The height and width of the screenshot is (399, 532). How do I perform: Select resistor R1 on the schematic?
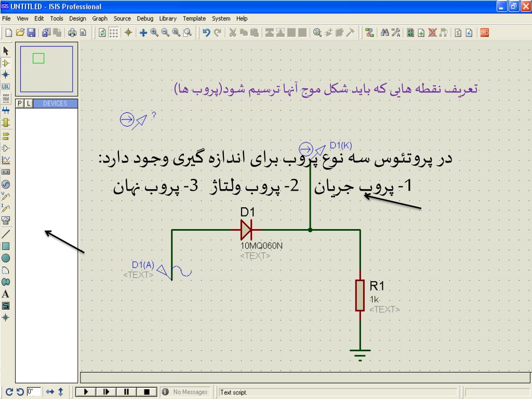pos(360,295)
